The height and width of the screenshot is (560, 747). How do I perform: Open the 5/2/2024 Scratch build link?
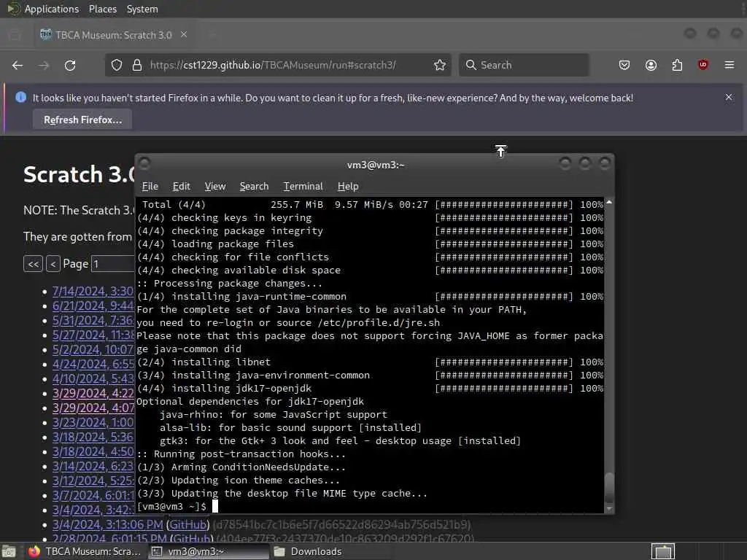[x=93, y=349]
